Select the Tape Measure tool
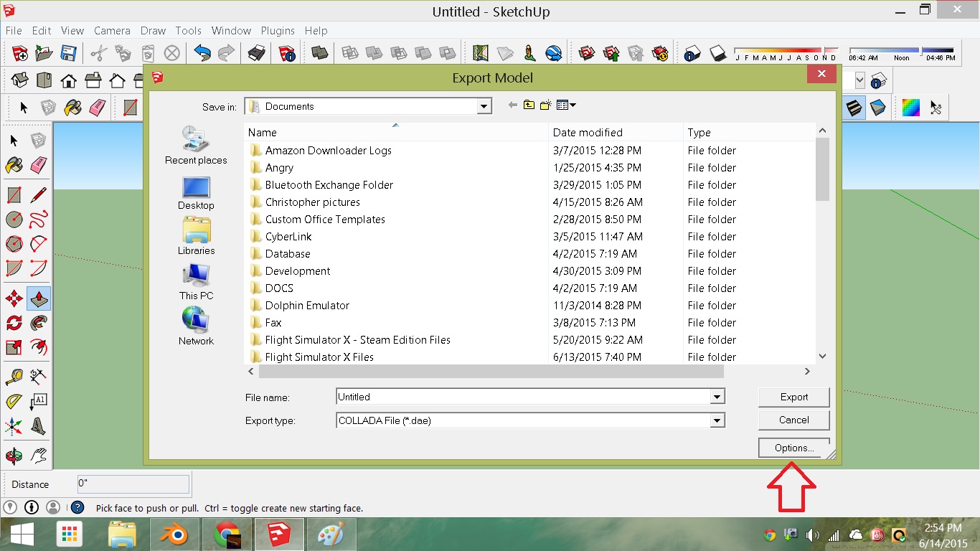The image size is (980, 551). 14,376
